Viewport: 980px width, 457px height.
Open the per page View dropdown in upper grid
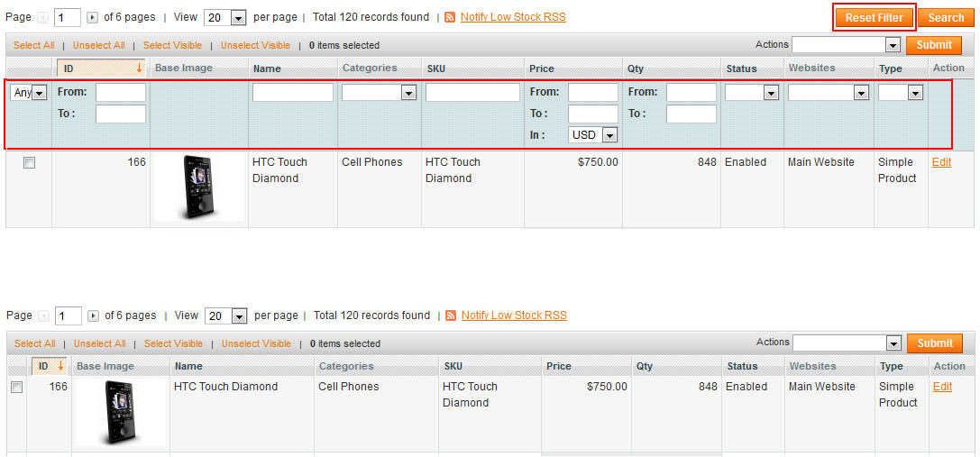click(x=225, y=17)
